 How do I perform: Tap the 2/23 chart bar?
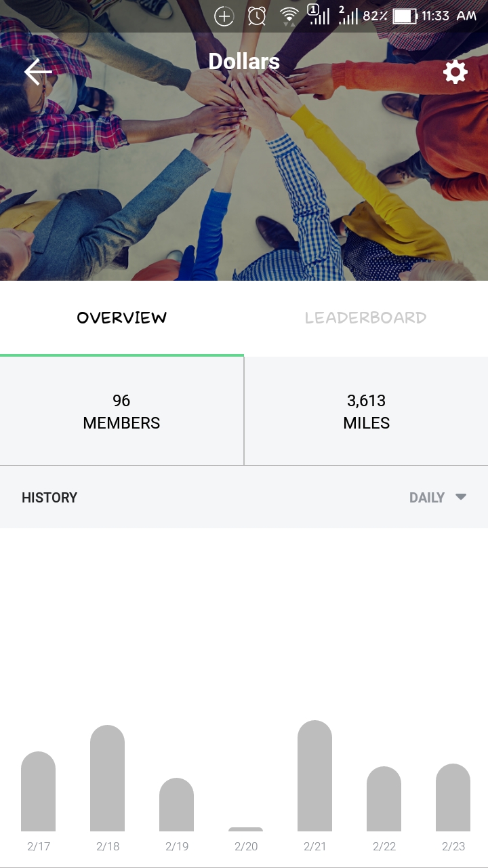click(453, 797)
